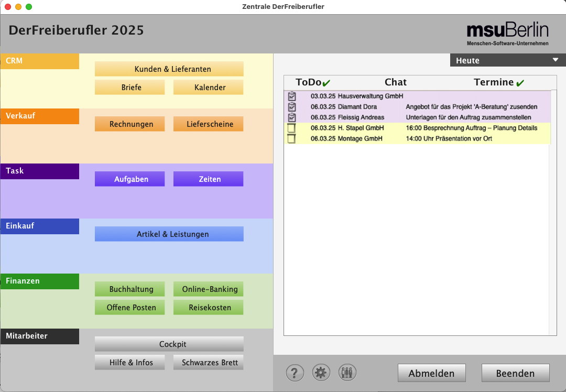Open Kunden & Lieferanten

tap(169, 69)
